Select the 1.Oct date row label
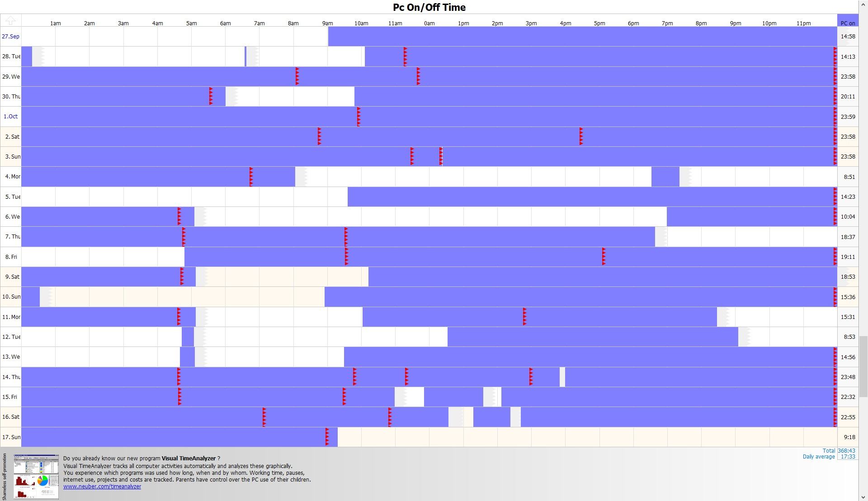 tap(10, 117)
